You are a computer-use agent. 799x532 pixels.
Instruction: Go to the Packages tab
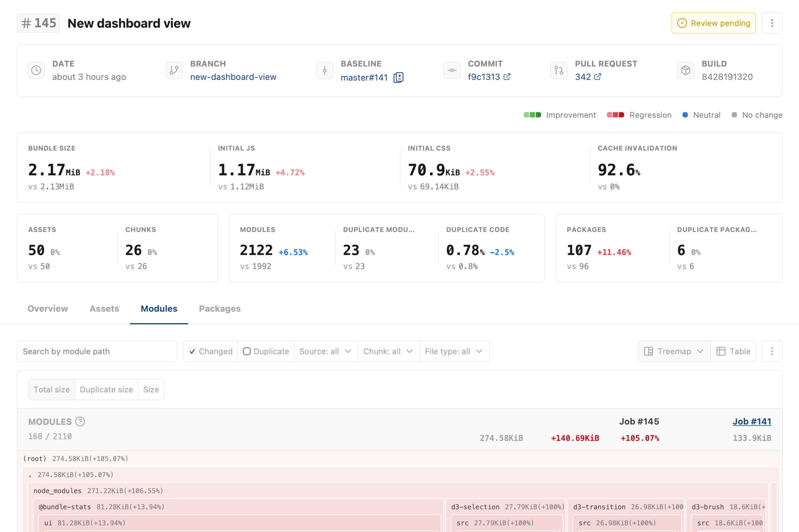[220, 309]
